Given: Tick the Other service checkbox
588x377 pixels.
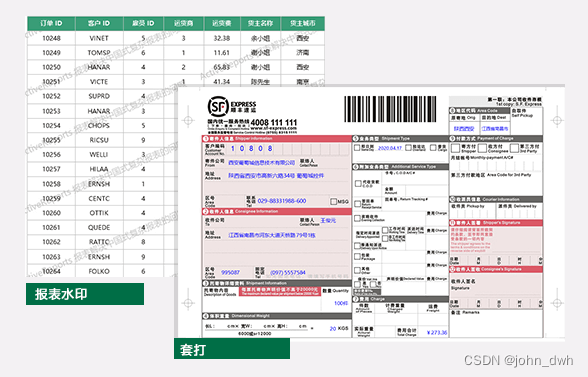Looking at the screenshot, I should point(357,270).
